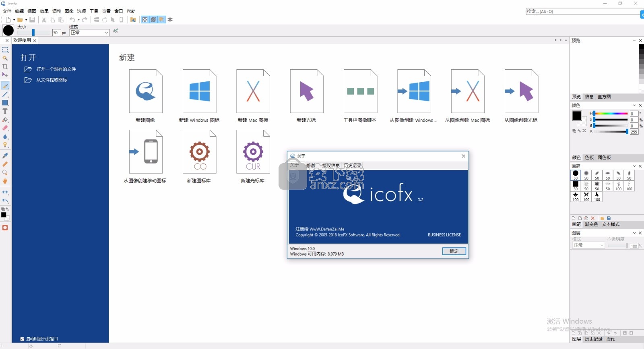644x349 pixels.
Task: Click the search box at top right
Action: click(x=583, y=12)
